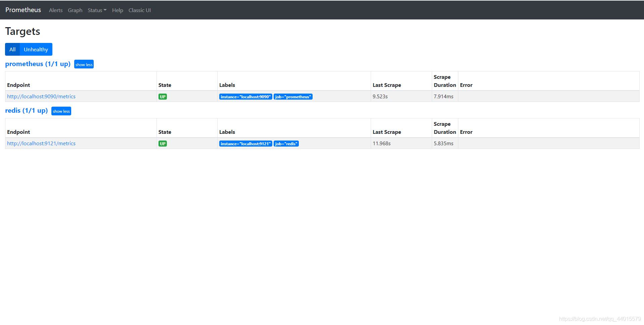The height and width of the screenshot is (325, 644).
Task: Go to the Graph page
Action: point(75,10)
